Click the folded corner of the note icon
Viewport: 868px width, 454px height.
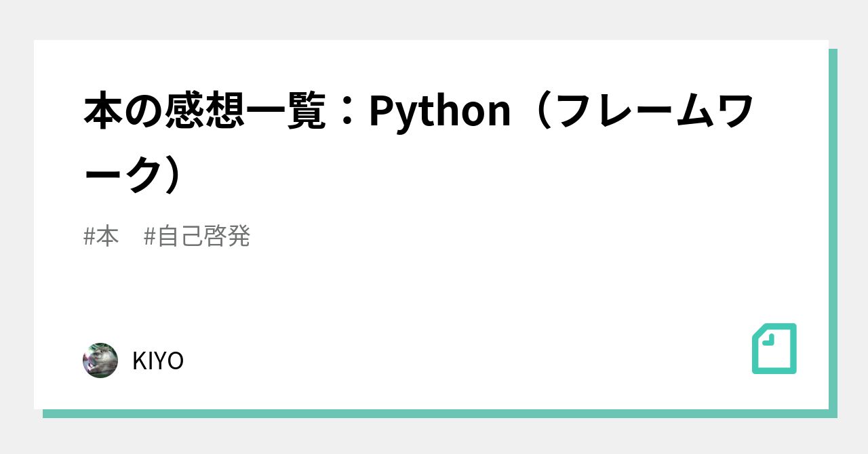[768, 338]
